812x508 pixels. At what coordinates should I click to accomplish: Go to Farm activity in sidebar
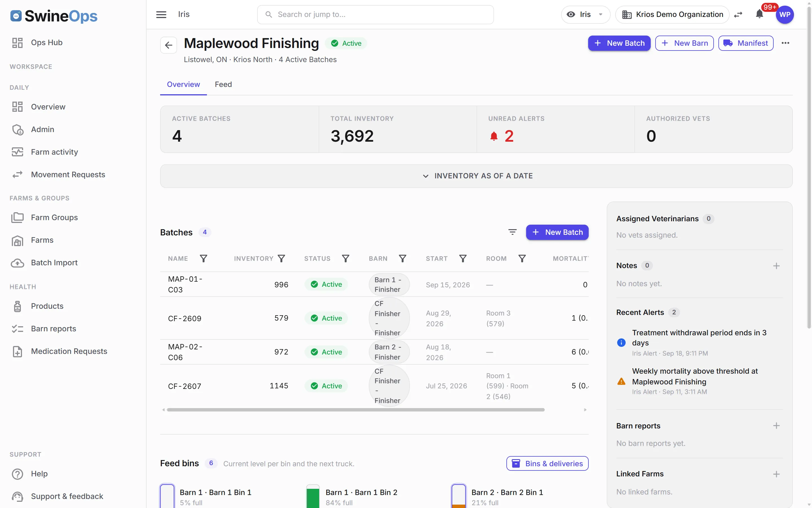[54, 152]
